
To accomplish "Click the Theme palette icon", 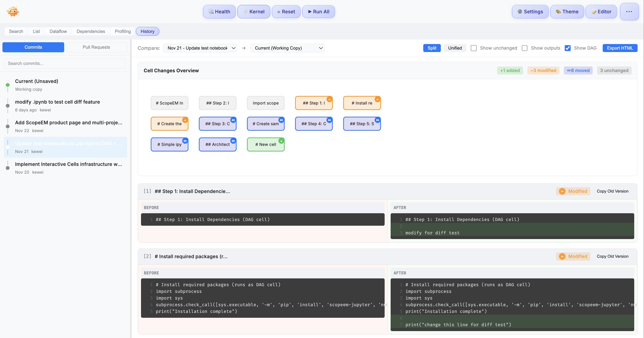I will pos(558,12).
